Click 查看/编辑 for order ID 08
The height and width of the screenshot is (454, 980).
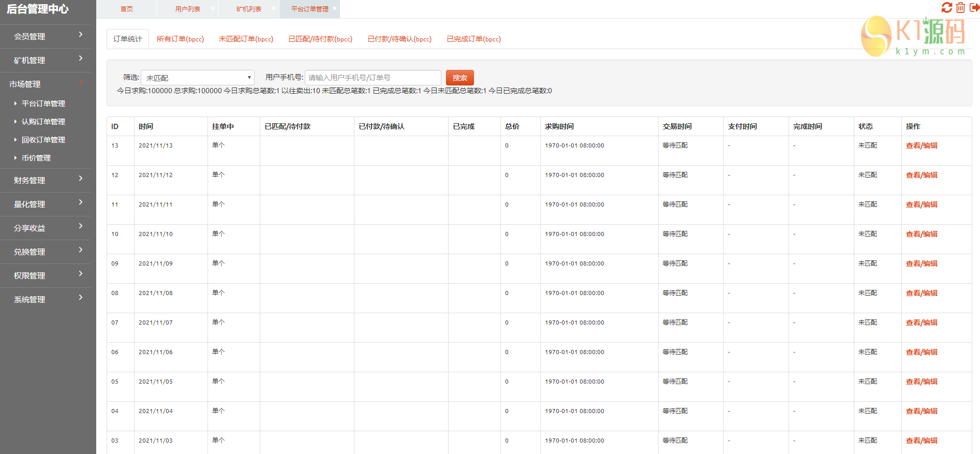click(922, 293)
